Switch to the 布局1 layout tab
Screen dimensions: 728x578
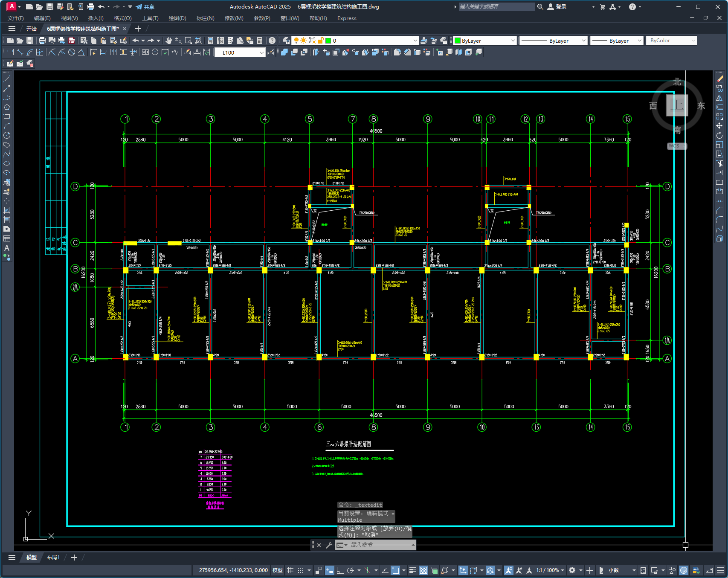pyautogui.click(x=53, y=558)
